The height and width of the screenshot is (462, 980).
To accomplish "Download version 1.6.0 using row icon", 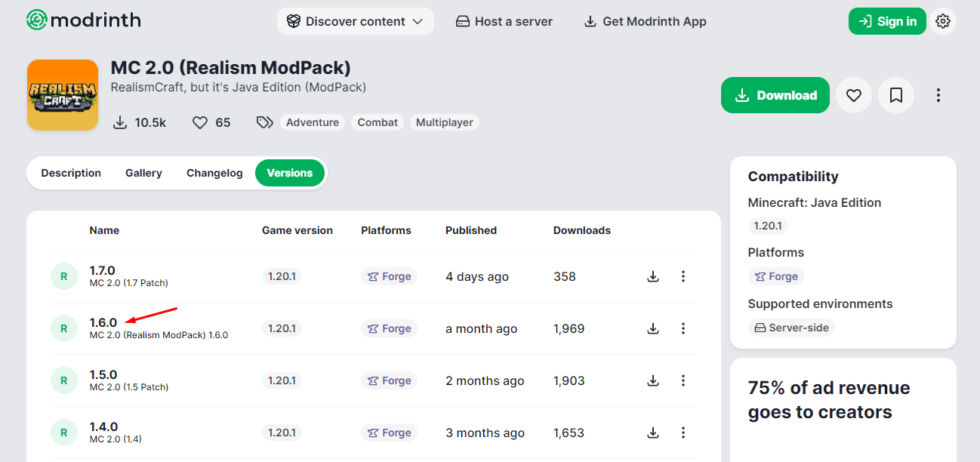I will pos(653,328).
